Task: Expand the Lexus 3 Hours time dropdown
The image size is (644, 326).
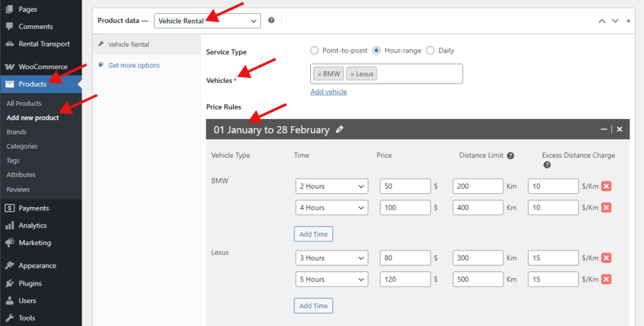Action: click(331, 258)
